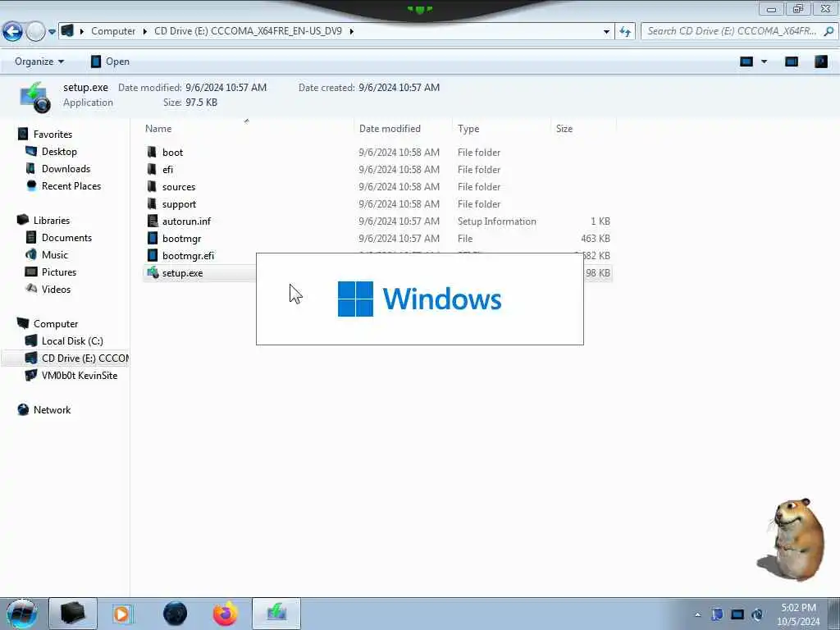The image size is (840, 630).
Task: Open Local Disk (C:) in navigation pane
Action: pyautogui.click(x=72, y=340)
